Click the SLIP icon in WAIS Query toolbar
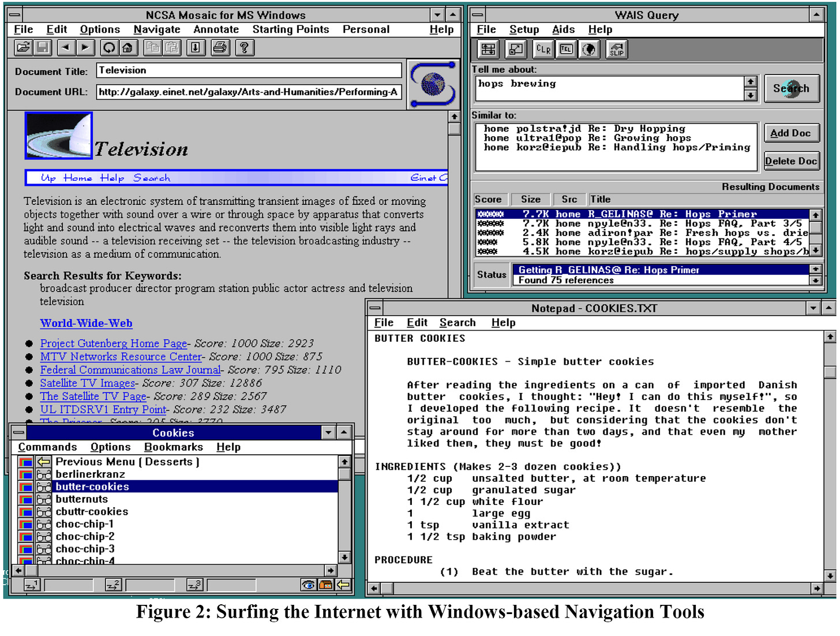 click(617, 50)
